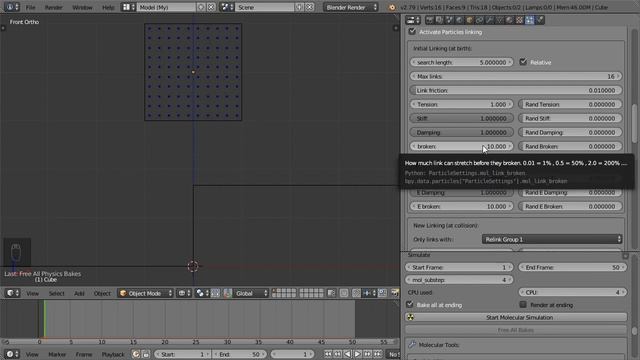Add a new scene with plus button
640x360 pixels.
299,7
